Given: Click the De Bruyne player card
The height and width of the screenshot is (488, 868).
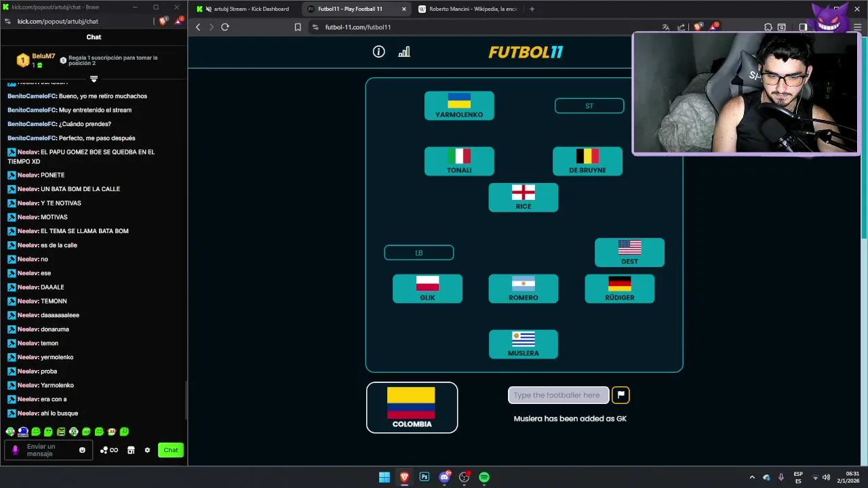Looking at the screenshot, I should coord(587,161).
